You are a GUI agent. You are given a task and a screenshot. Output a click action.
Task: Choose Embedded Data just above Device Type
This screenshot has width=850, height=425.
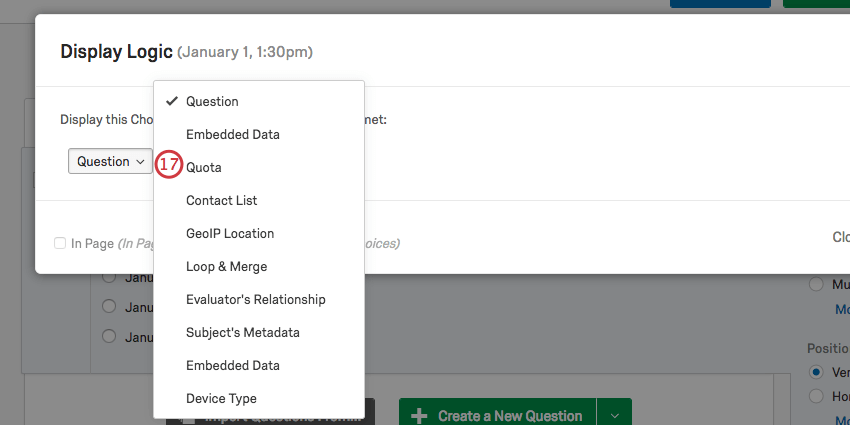(x=232, y=365)
